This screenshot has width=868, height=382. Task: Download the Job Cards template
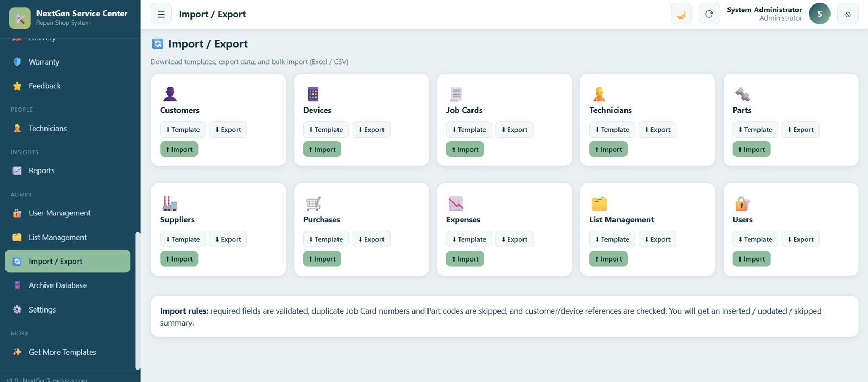[x=469, y=130]
